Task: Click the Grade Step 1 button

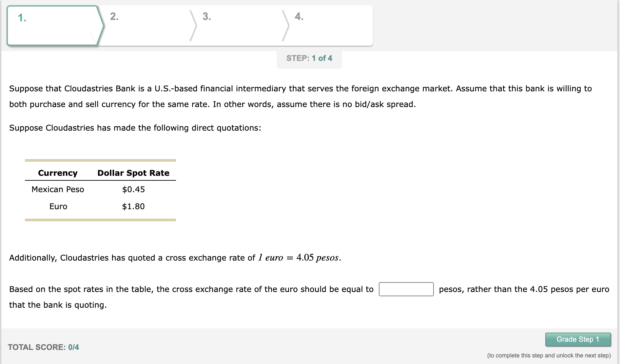Action: (578, 339)
